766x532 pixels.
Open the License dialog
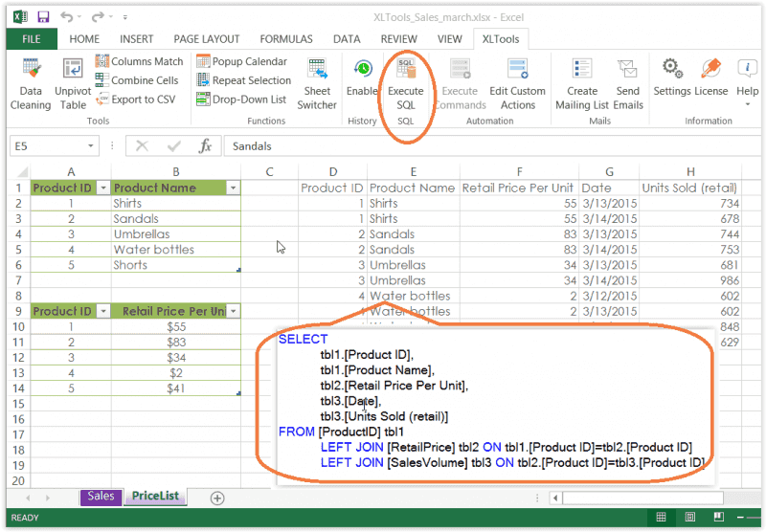tap(710, 78)
